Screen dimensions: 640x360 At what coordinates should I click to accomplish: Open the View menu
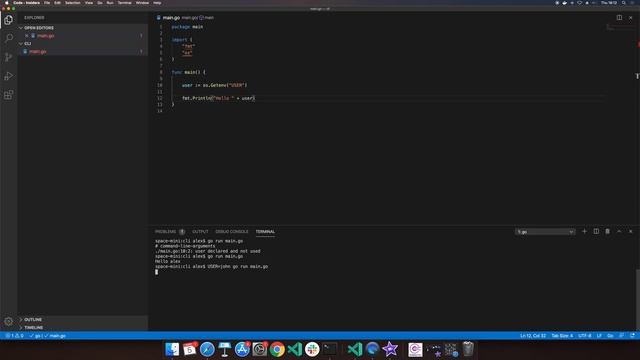pos(89,3)
